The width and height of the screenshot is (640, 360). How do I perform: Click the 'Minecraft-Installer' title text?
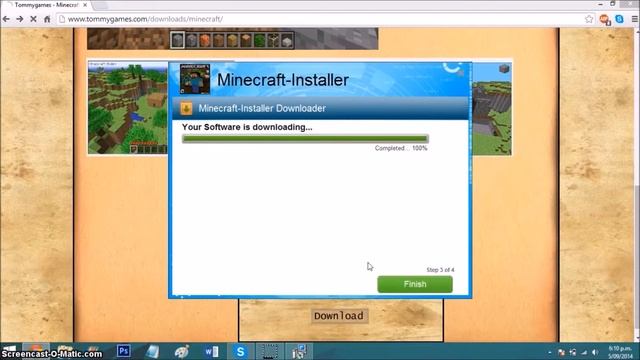pos(282,80)
